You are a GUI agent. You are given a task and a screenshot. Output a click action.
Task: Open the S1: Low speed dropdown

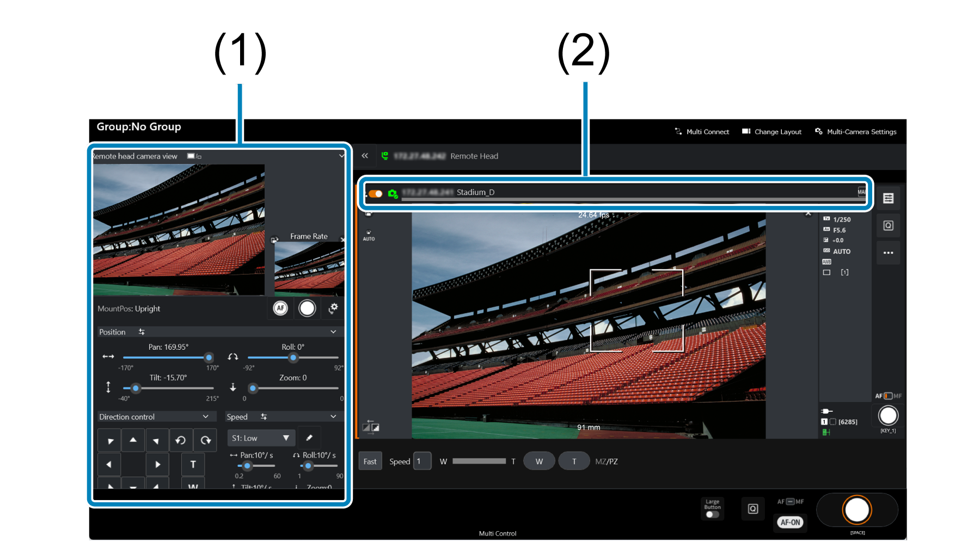[261, 438]
